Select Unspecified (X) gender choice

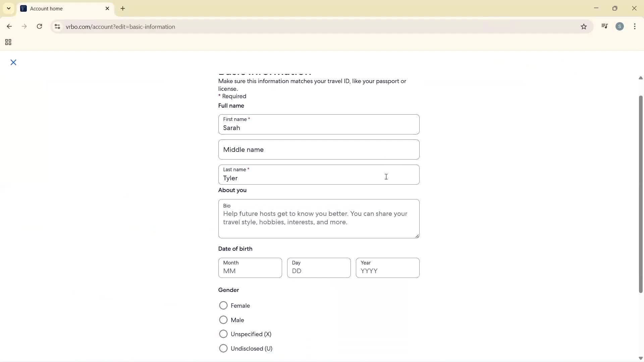(x=223, y=334)
